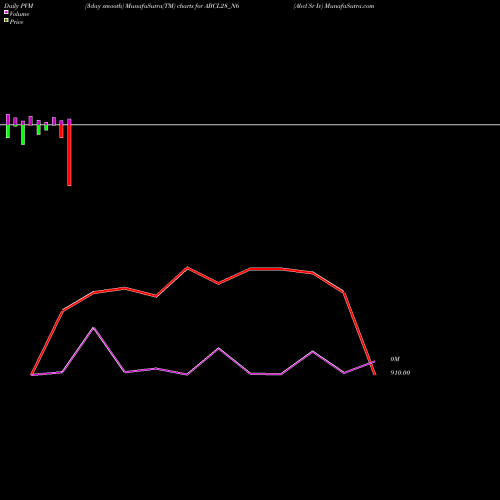Click the tallest red bar in bar chart
The image size is (500, 500).
click(69, 155)
